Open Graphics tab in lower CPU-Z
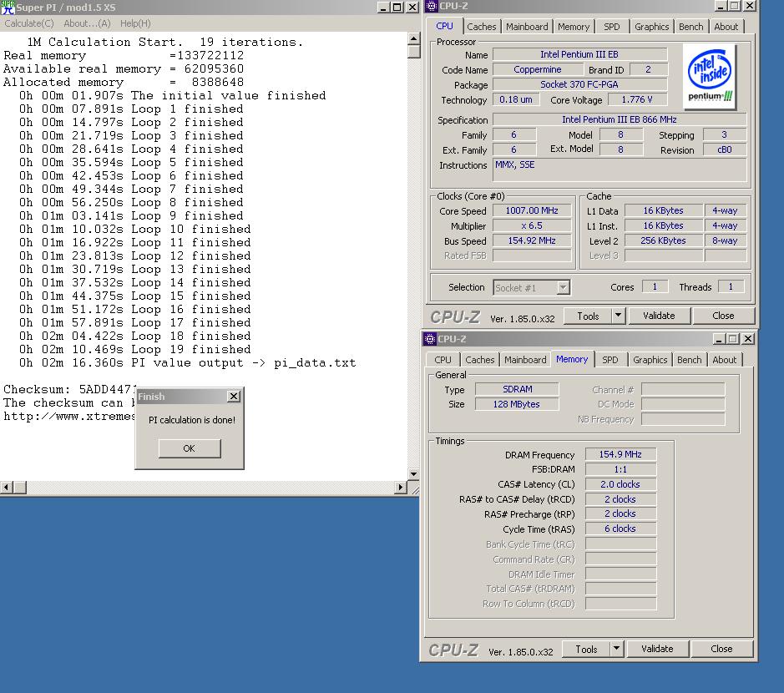This screenshot has width=784, height=693. tap(650, 360)
